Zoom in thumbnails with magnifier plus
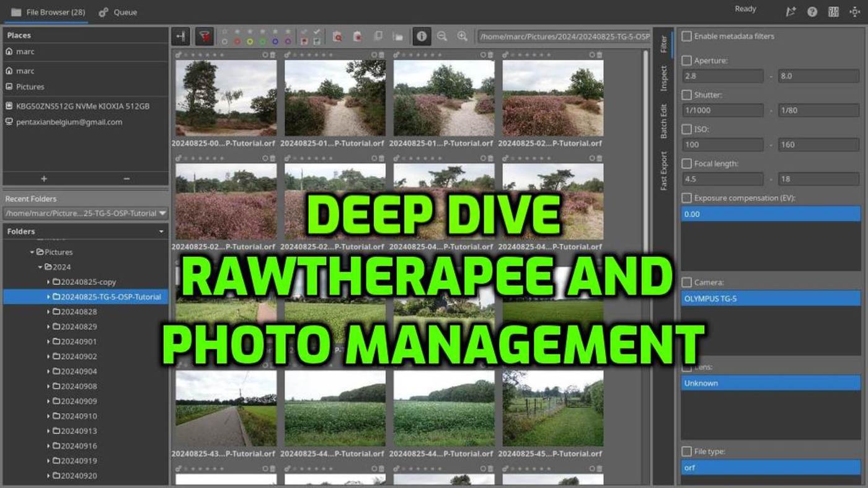This screenshot has height=488, width=868. [462, 37]
